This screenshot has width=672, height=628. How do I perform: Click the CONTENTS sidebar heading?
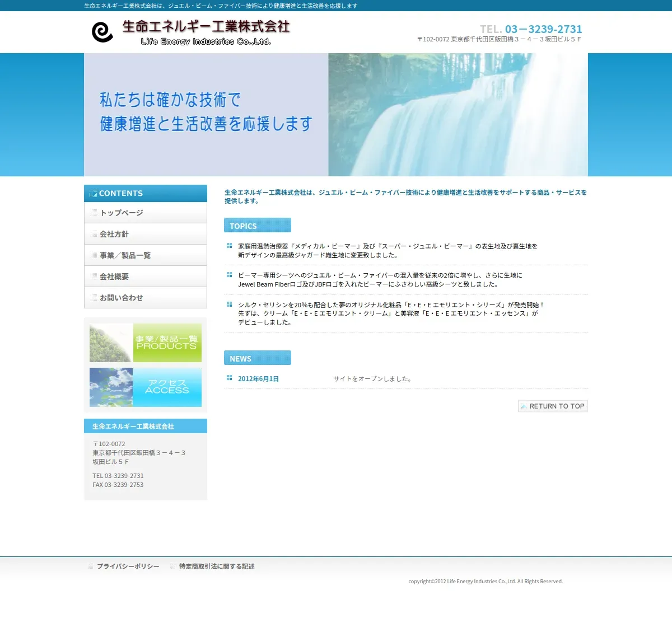click(146, 193)
